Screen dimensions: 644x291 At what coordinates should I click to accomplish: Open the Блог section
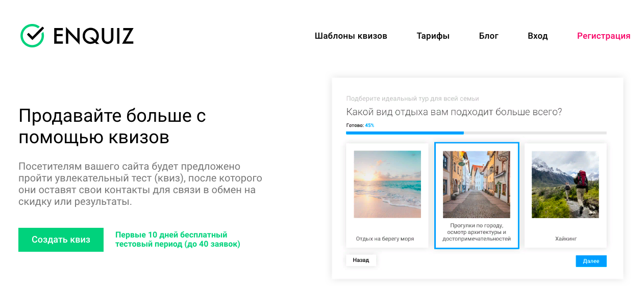pos(488,36)
